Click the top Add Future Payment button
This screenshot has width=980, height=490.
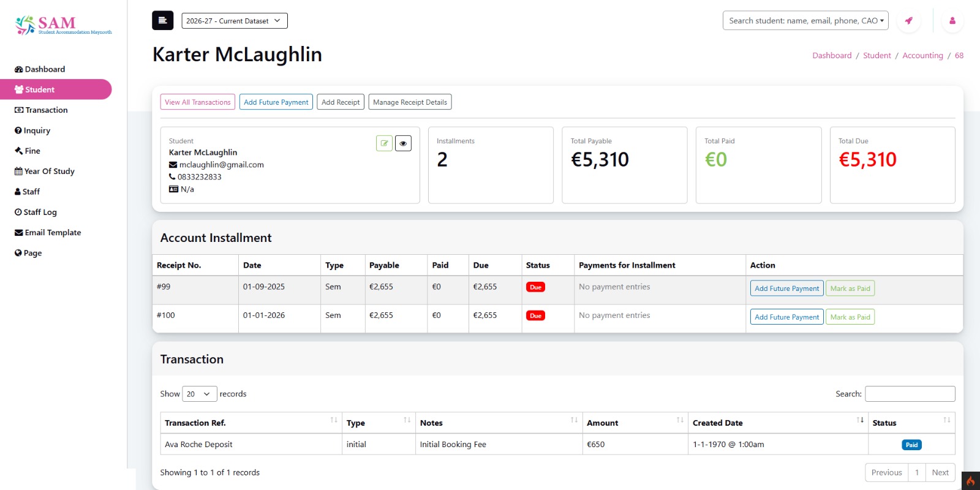coord(276,102)
